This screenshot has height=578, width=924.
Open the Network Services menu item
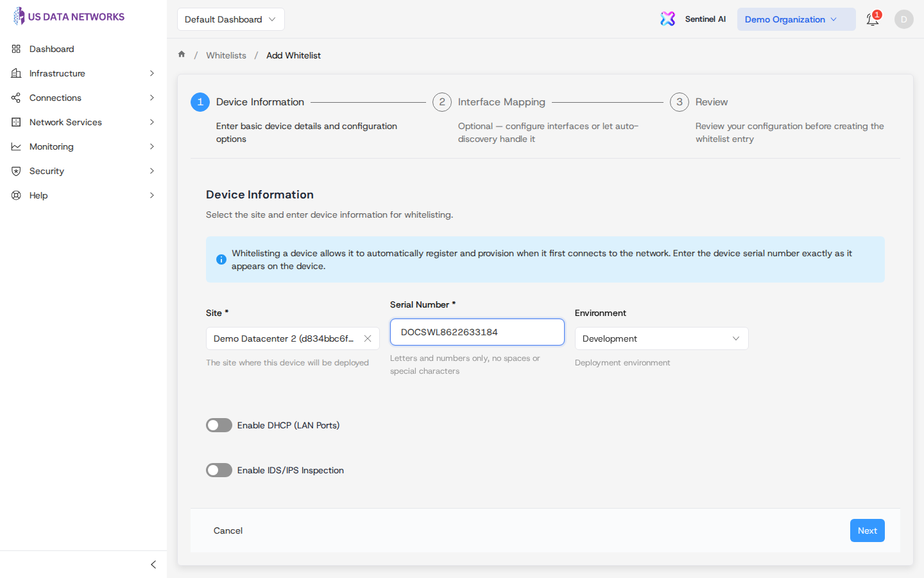[83, 122]
